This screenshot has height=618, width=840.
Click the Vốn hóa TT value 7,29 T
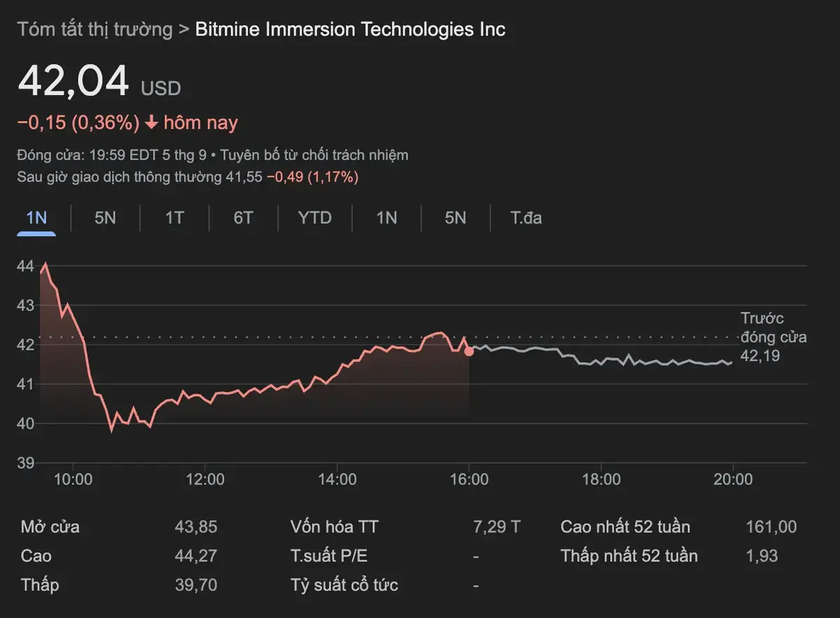click(x=496, y=526)
